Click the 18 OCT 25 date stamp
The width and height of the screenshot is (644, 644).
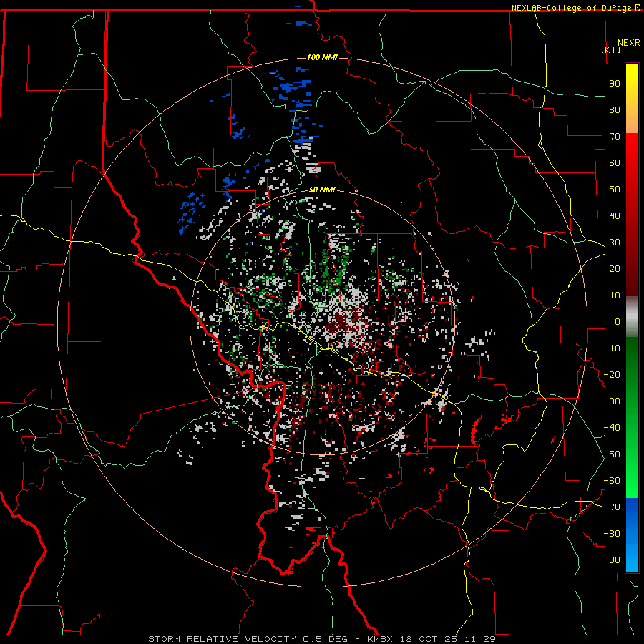(x=429, y=639)
